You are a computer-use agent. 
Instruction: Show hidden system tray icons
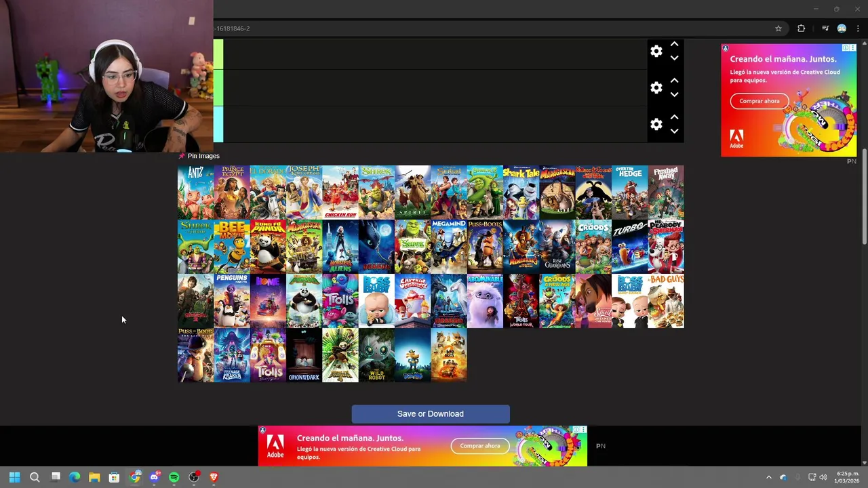pos(768,477)
